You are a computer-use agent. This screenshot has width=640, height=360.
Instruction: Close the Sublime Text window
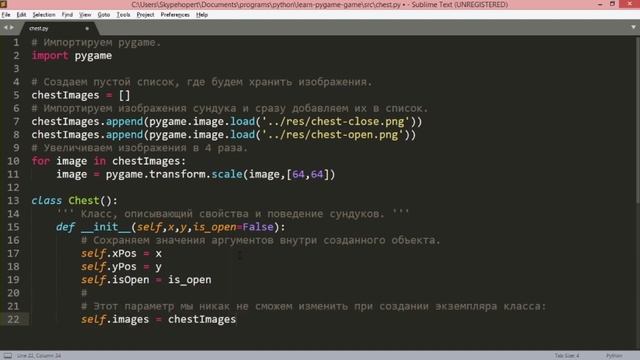629,4
